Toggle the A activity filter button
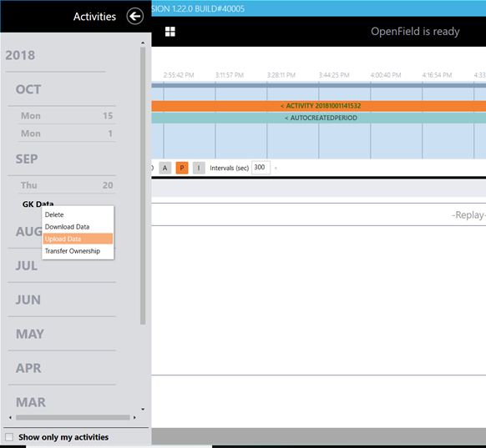The width and height of the screenshot is (486, 448). [x=165, y=169]
